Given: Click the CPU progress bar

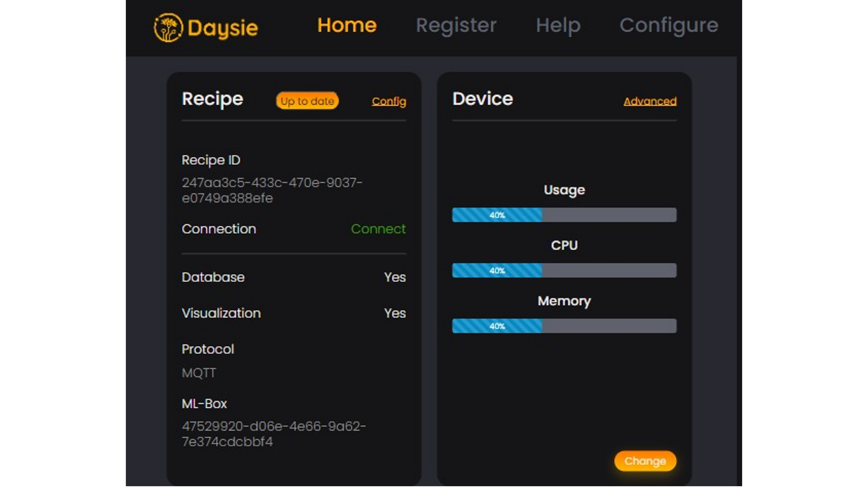Looking at the screenshot, I should tap(564, 271).
